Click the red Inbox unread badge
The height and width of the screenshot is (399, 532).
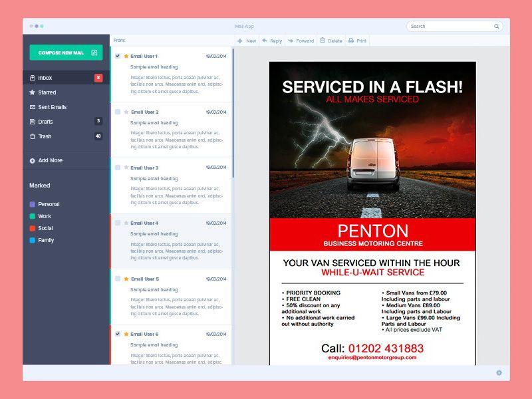tap(98, 78)
